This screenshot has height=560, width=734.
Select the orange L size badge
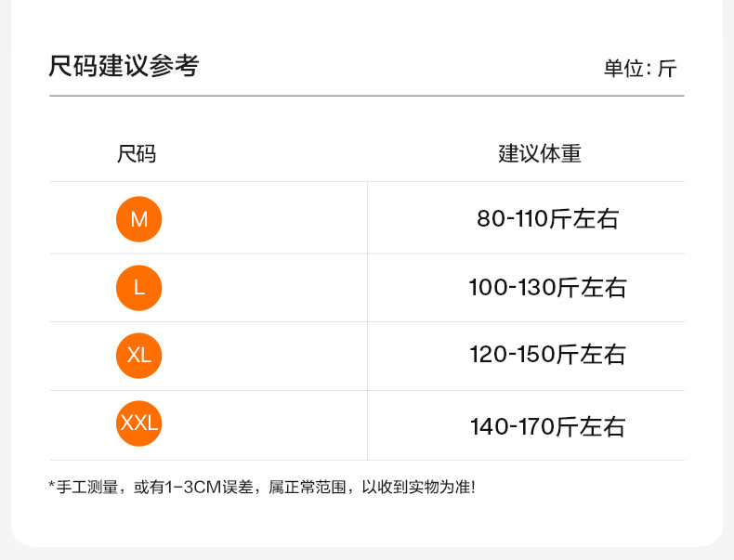point(138,288)
